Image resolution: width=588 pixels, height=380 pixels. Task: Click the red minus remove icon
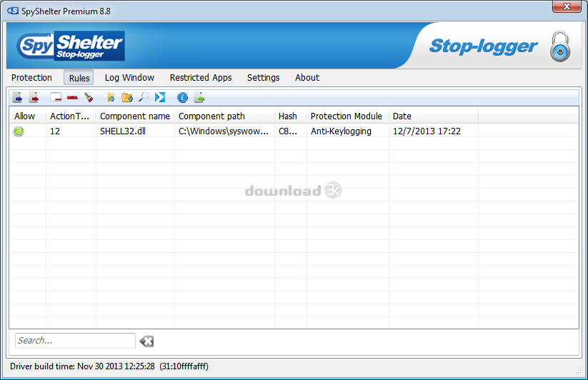click(x=72, y=98)
